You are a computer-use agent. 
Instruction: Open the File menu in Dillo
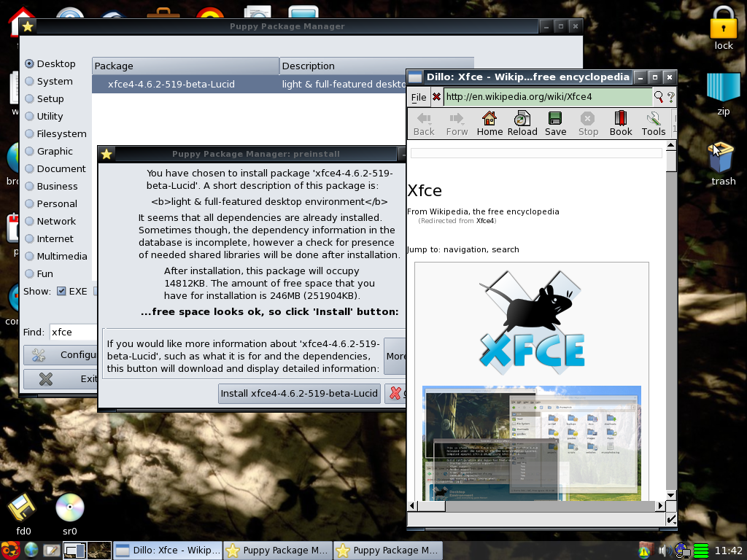pos(417,96)
